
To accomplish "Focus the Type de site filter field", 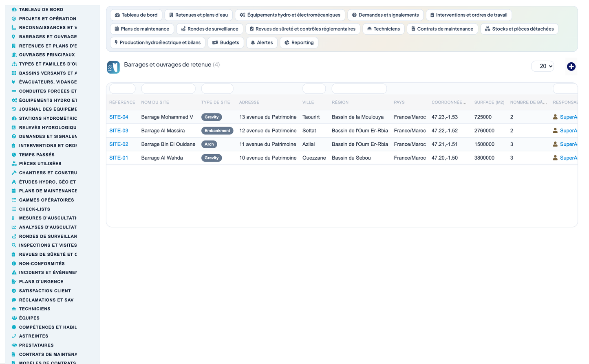I will pos(217,89).
